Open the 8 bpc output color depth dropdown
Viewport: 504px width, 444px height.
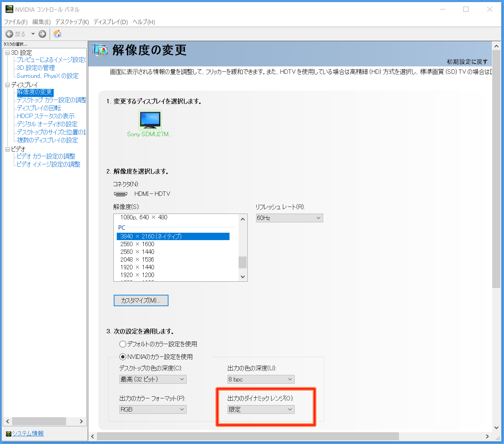(261, 379)
